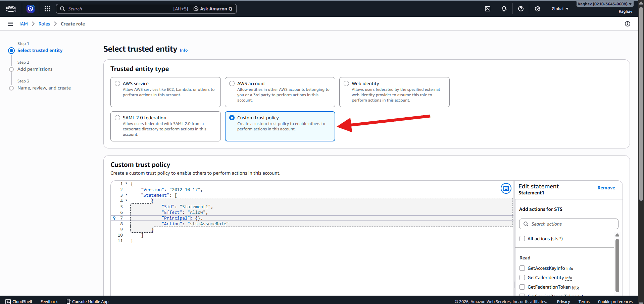Image resolution: width=644 pixels, height=304 pixels.
Task: Click the Feedback item in the footer
Action: pos(49,301)
